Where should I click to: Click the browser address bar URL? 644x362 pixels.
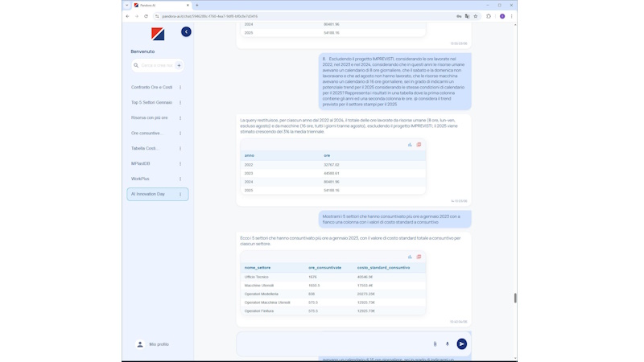pyautogui.click(x=210, y=16)
